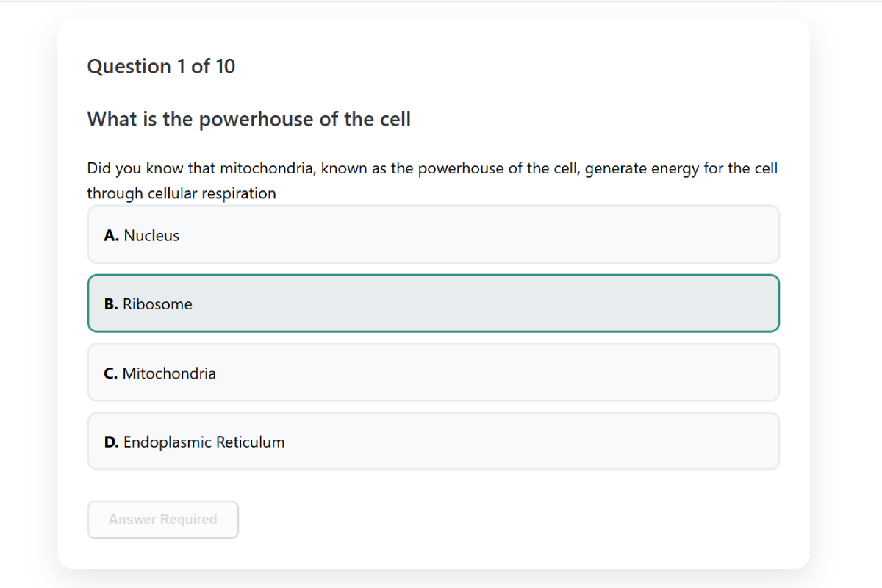Click the number 10 in the question counter

coord(225,66)
